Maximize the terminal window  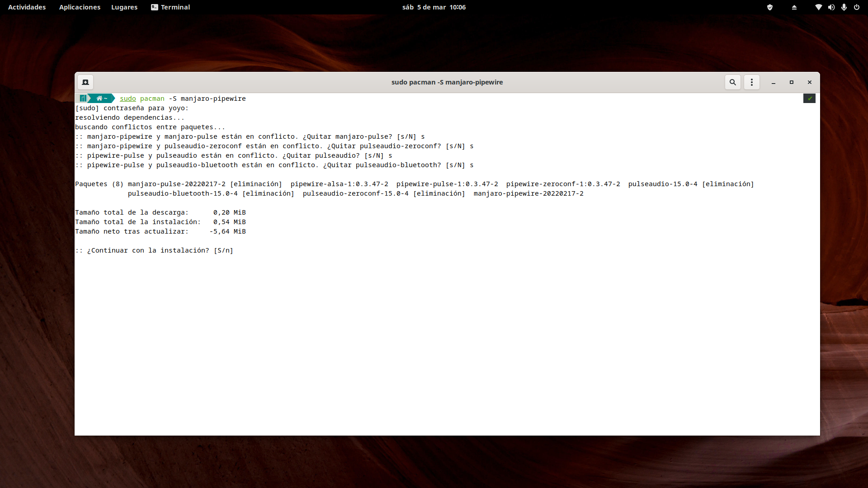tap(792, 82)
